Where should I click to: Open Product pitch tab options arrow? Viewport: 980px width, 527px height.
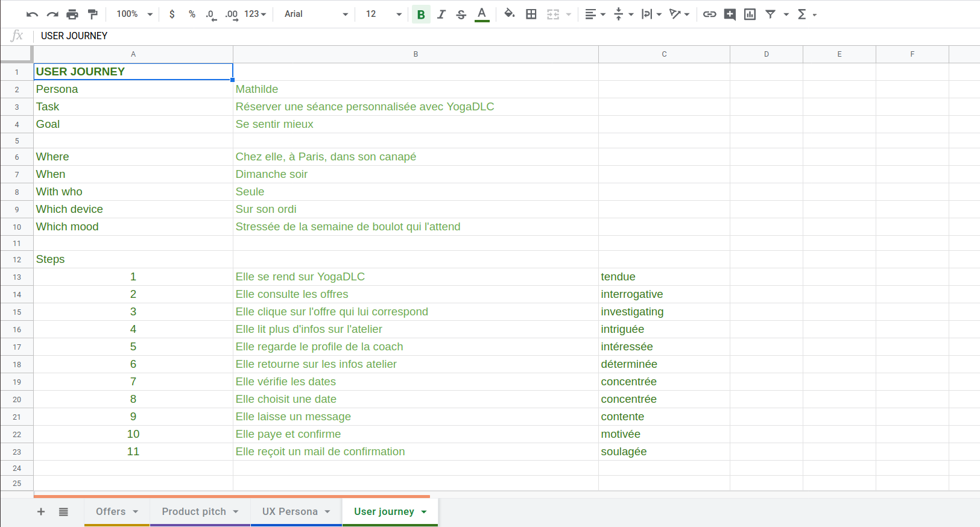point(236,512)
